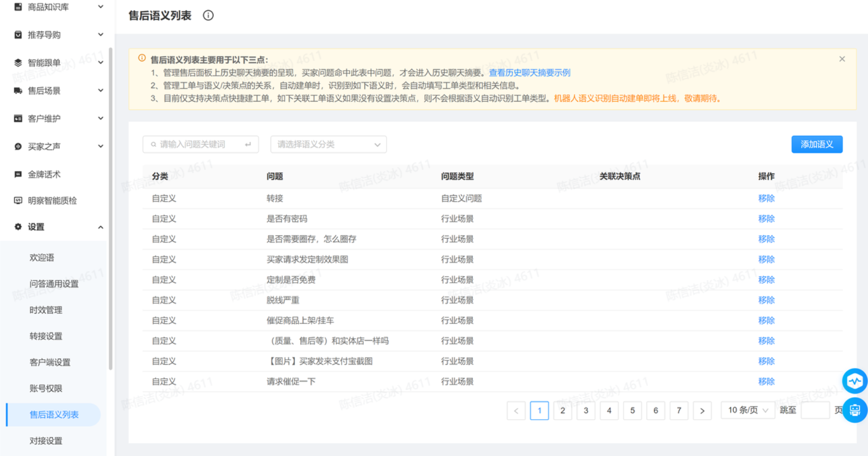Go to page 6
This screenshot has width=868, height=456.
pos(656,411)
